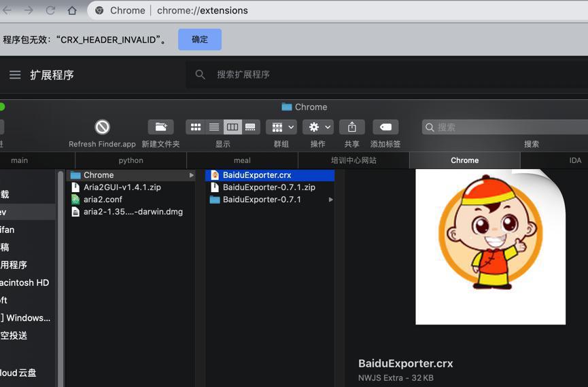The width and height of the screenshot is (588, 387).
Task: Switch Finder to list view
Action: click(214, 128)
